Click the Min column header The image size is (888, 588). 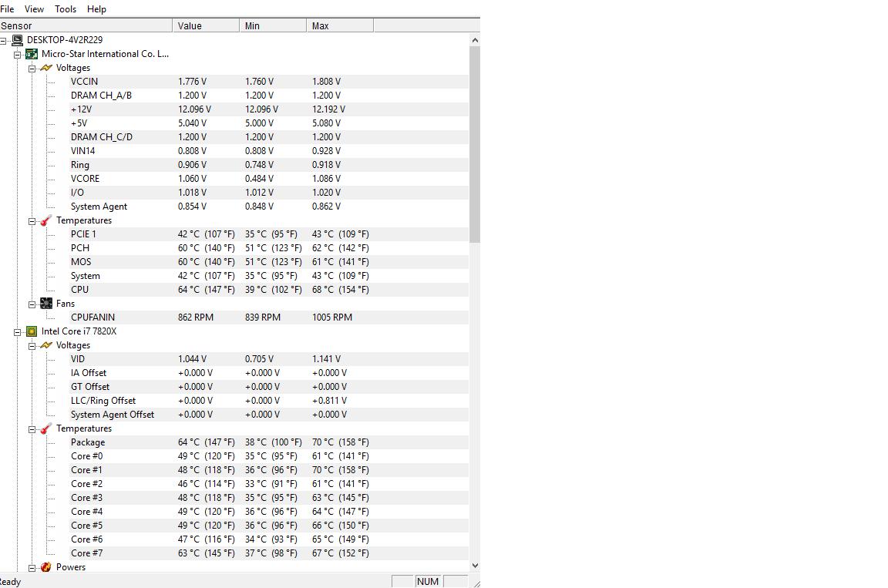coord(273,25)
